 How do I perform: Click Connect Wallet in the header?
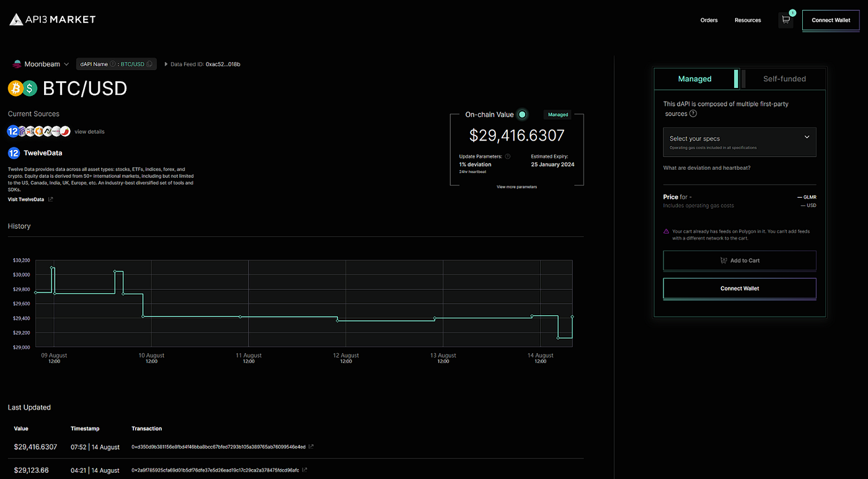(x=831, y=20)
